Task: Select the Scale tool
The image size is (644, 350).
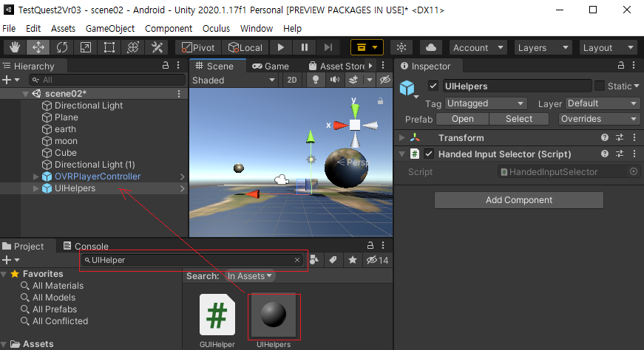Action: [86, 47]
